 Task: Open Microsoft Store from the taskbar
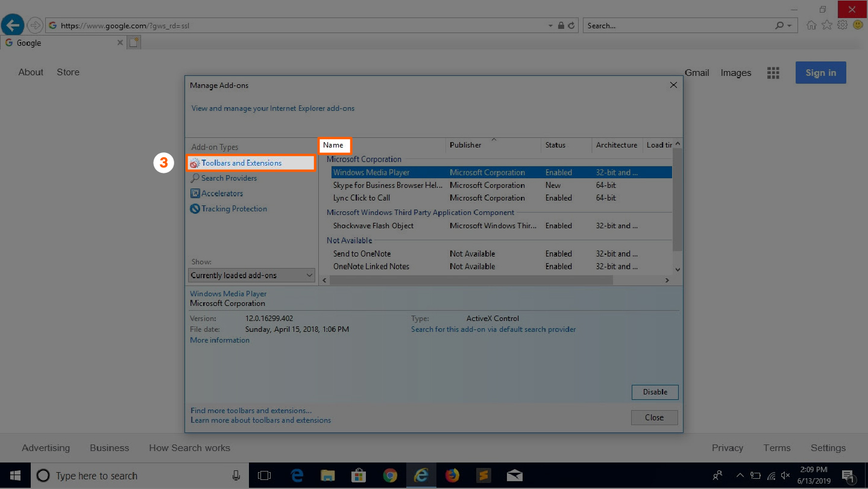coord(359,476)
